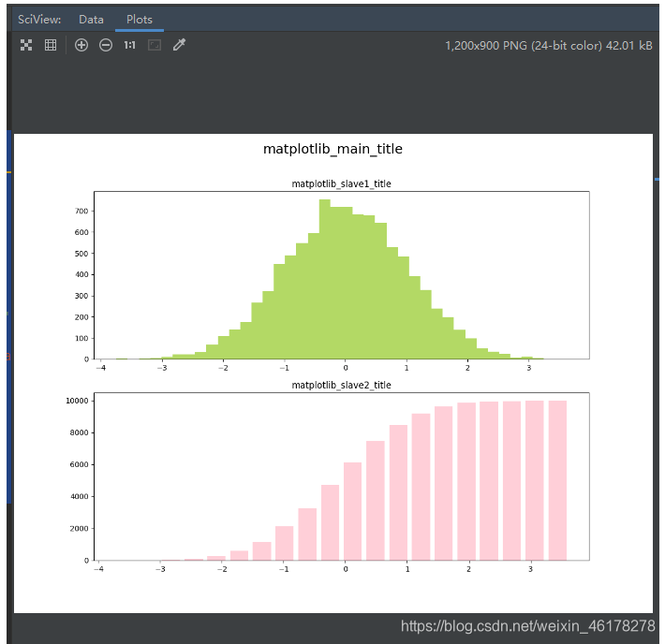665x644 pixels.
Task: Click the pink cumulative bar chart
Action: pos(342,476)
